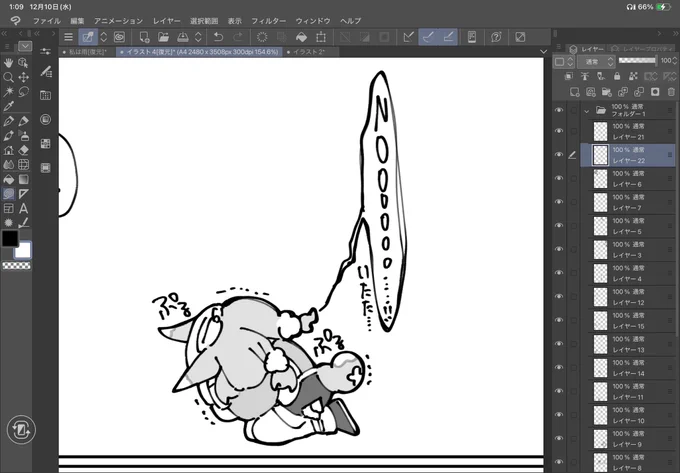Hide layer レイヤー 21
This screenshot has width=680, height=473.
[x=559, y=131]
